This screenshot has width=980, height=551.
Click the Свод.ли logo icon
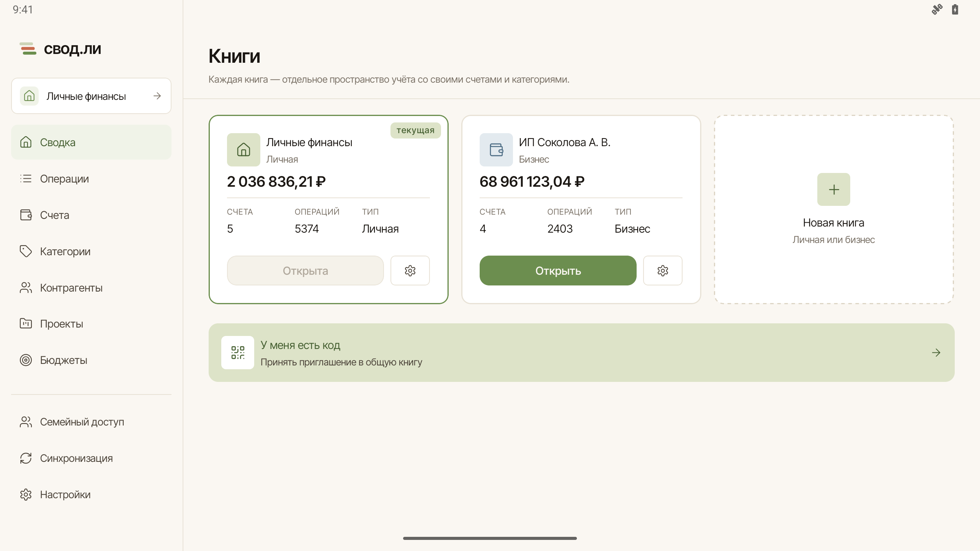28,49
